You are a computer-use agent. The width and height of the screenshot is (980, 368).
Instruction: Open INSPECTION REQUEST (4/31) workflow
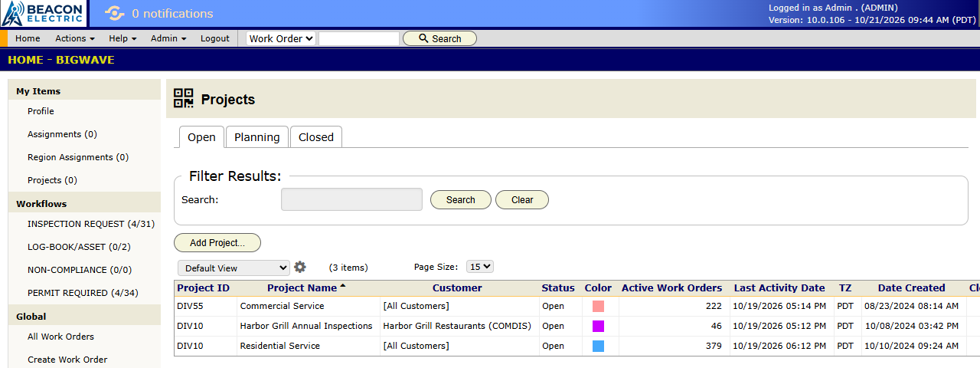pos(91,224)
